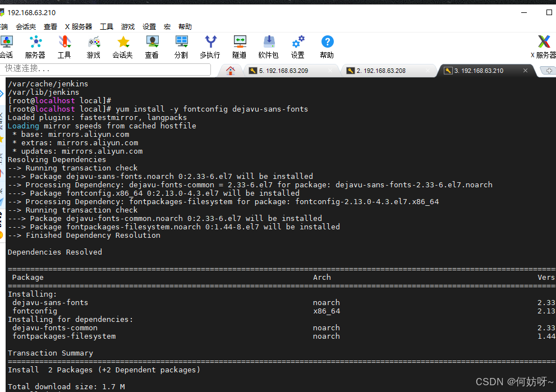556x392 pixels.
Task: Click the 'Total download size: 1.7 M' line
Action: click(66, 387)
